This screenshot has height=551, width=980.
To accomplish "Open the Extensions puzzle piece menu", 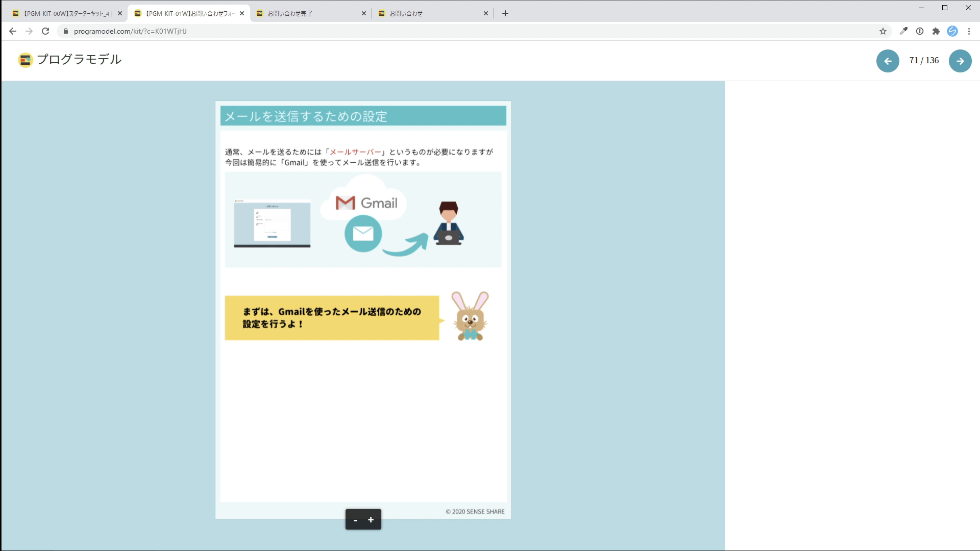I will (936, 31).
